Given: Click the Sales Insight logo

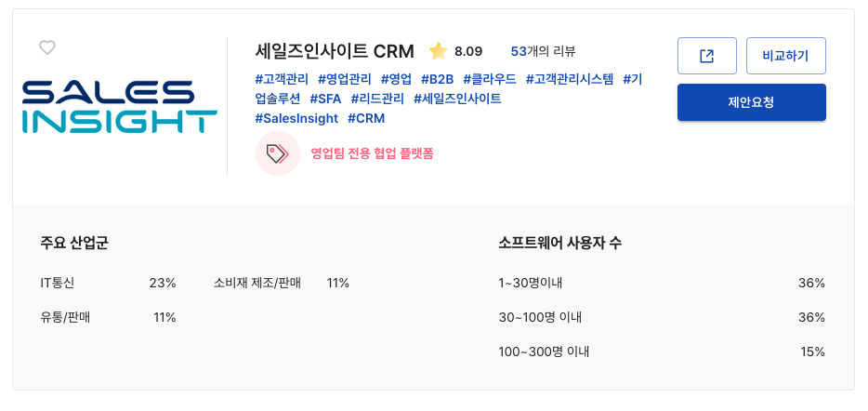Looking at the screenshot, I should pyautogui.click(x=119, y=107).
